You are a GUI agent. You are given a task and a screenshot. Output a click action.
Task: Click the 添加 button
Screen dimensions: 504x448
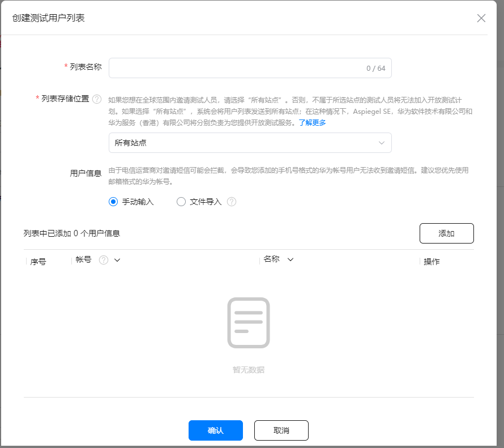click(446, 233)
